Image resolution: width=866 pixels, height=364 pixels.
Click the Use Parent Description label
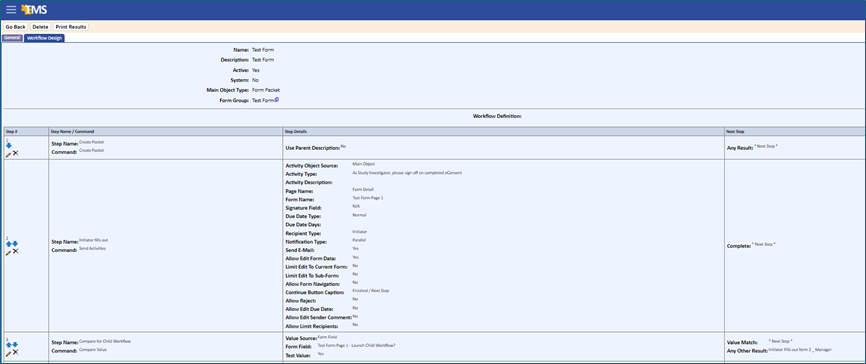(x=312, y=149)
